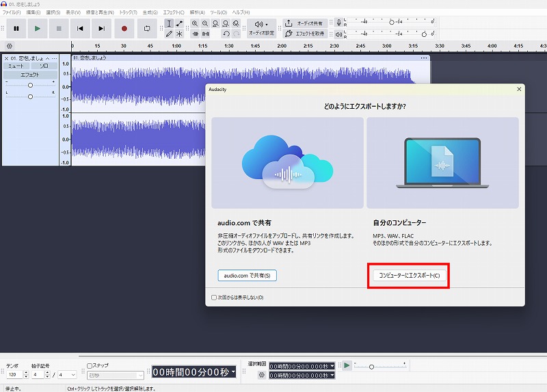Viewport: 547px width, 392px height.
Task: Click the Redo arrow icon
Action: [236, 34]
